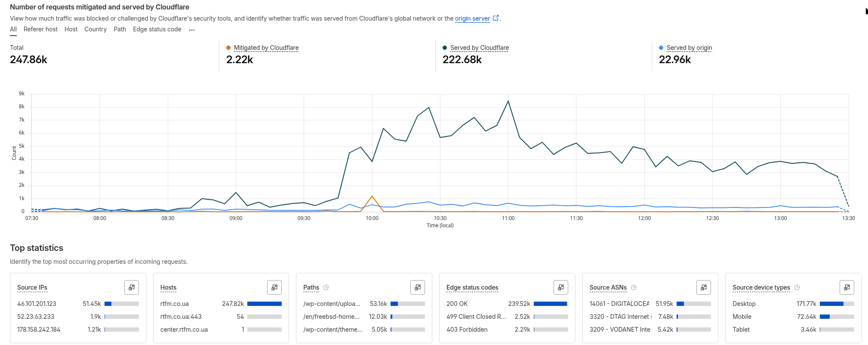Viewport: 868px width, 345px height.
Task: Click clock icon beside Source device types
Action: (797, 287)
